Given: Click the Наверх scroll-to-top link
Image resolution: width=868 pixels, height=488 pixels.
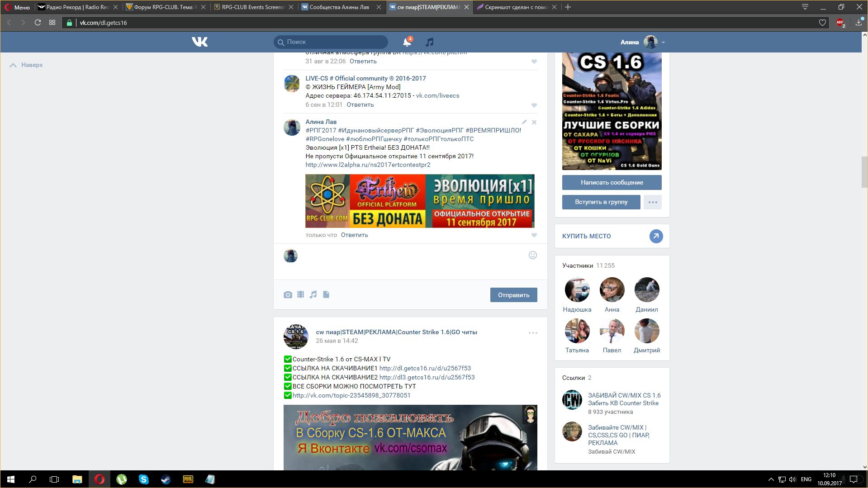Looking at the screenshot, I should click(26, 65).
